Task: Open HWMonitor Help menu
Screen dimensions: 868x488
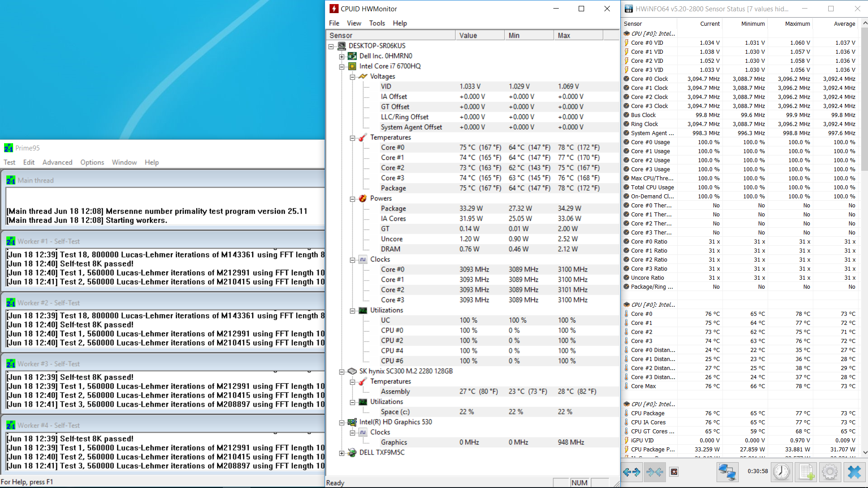Action: pyautogui.click(x=400, y=23)
